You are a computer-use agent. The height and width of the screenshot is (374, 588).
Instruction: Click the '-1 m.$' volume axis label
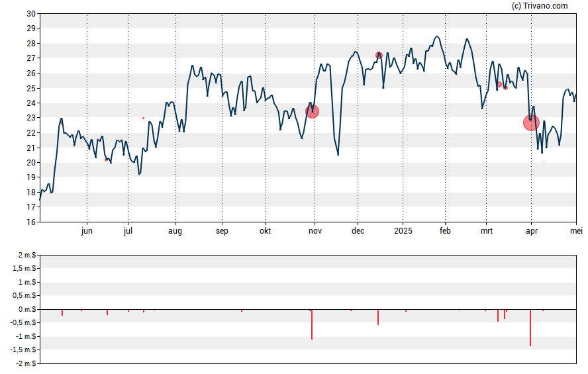pos(26,336)
